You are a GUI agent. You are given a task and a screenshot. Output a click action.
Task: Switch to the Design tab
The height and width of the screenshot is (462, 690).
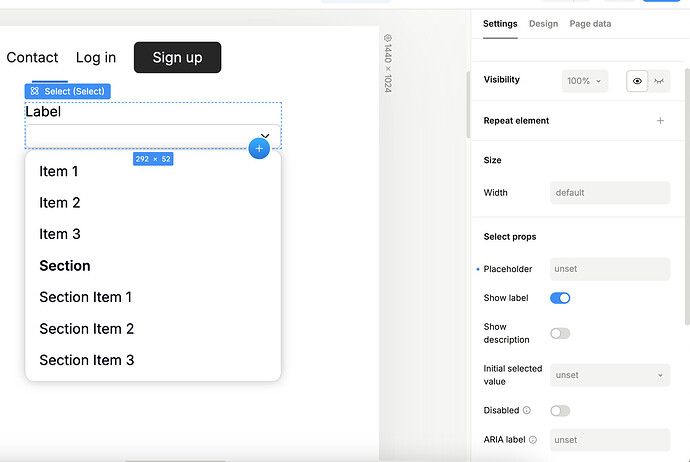543,24
